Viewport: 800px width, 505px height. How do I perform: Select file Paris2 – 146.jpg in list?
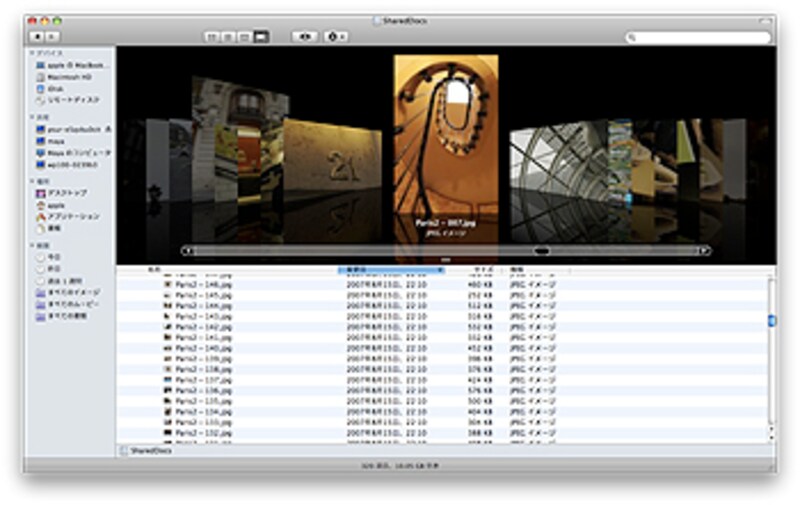(203, 284)
